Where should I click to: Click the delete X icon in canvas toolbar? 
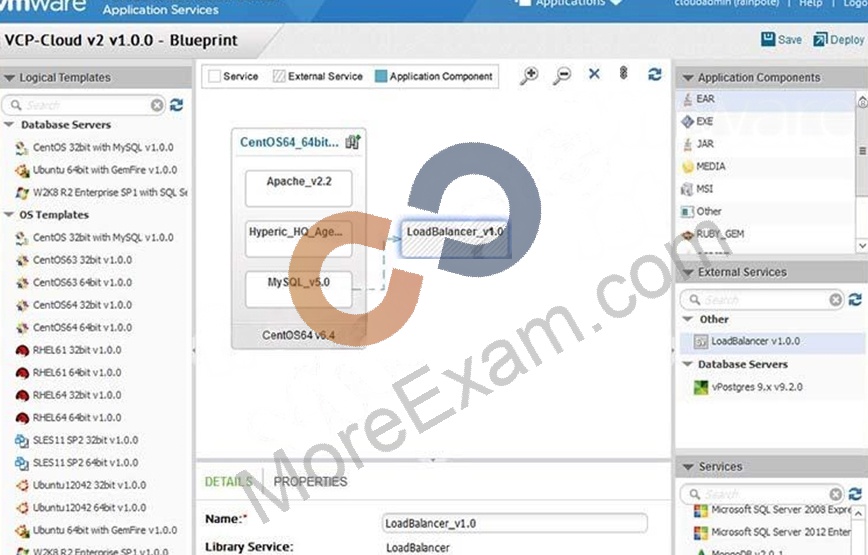(594, 74)
